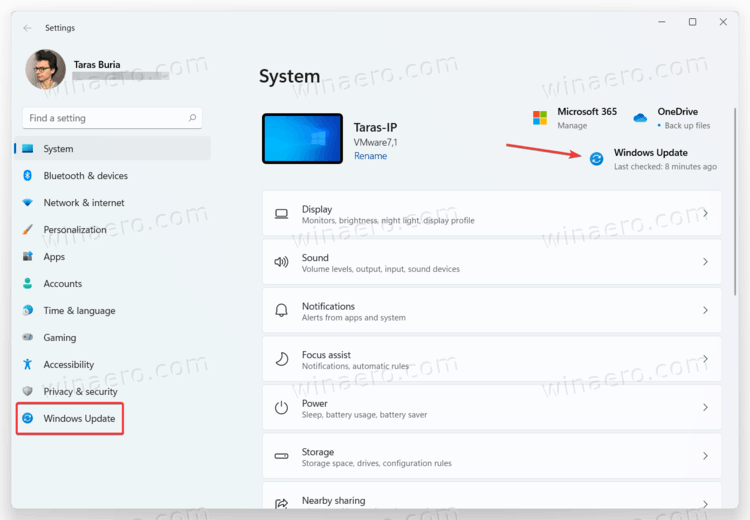Viewport: 750px width, 520px height.
Task: Click the Storage drive icon
Action: tap(281, 456)
